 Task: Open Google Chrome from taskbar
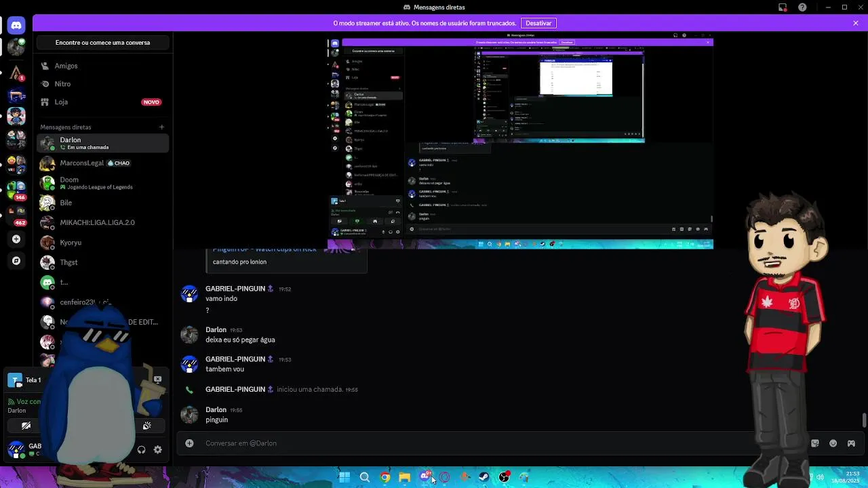[x=384, y=477]
